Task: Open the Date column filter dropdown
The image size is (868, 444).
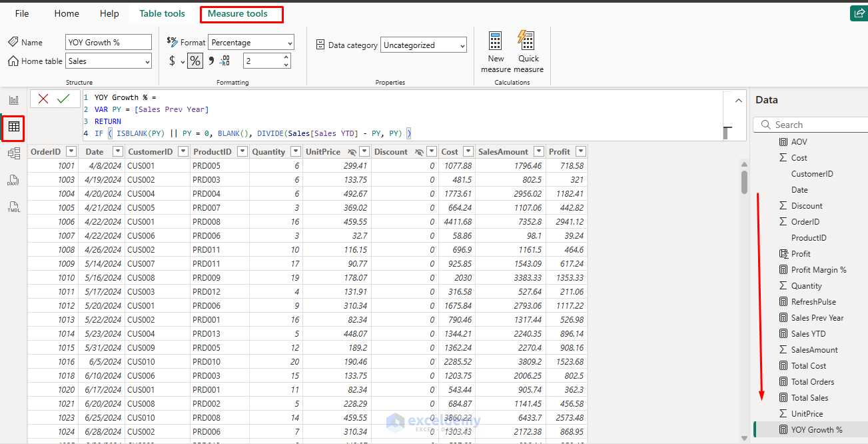Action: pos(117,152)
